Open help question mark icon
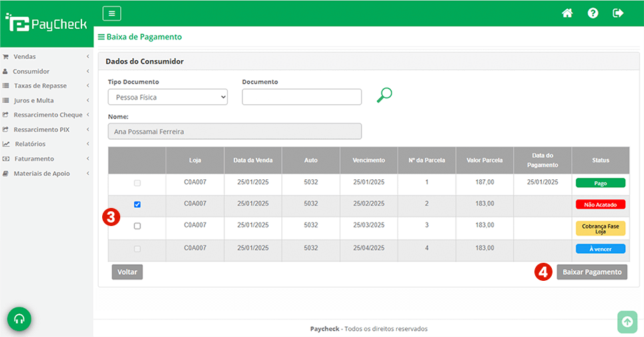 [x=593, y=13]
